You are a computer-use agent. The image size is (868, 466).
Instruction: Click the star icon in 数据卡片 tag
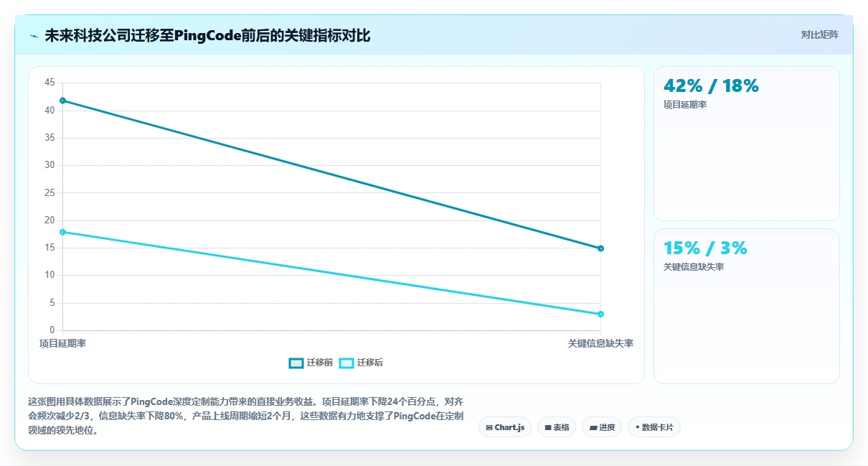coord(637,427)
